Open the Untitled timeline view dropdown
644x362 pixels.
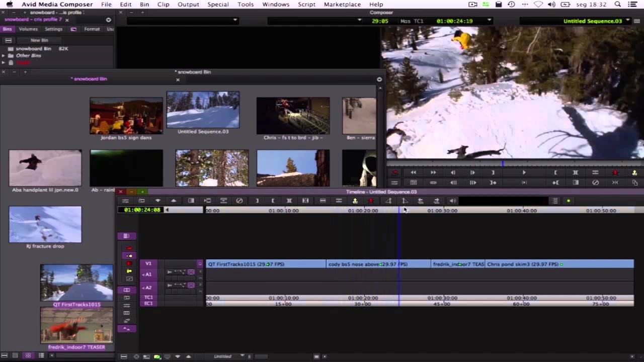[242, 356]
